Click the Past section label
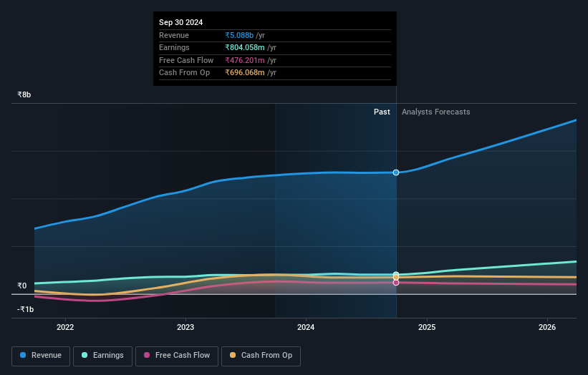The height and width of the screenshot is (375, 588). click(382, 112)
